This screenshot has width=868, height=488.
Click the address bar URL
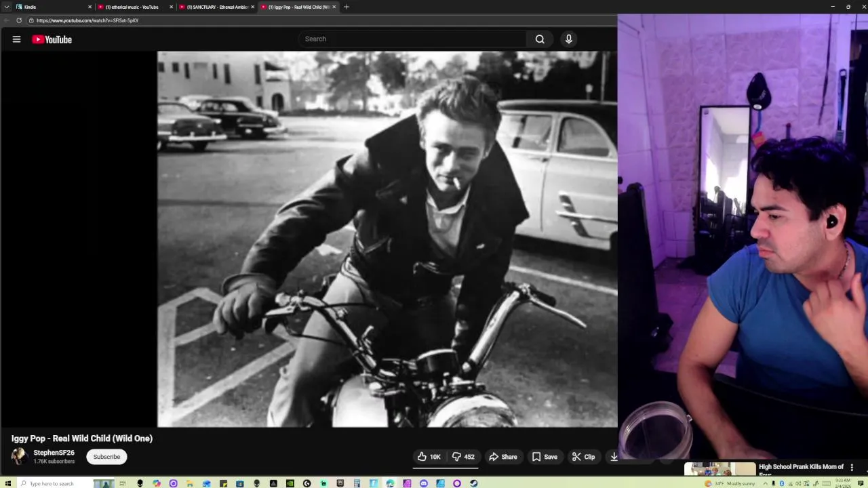click(87, 20)
